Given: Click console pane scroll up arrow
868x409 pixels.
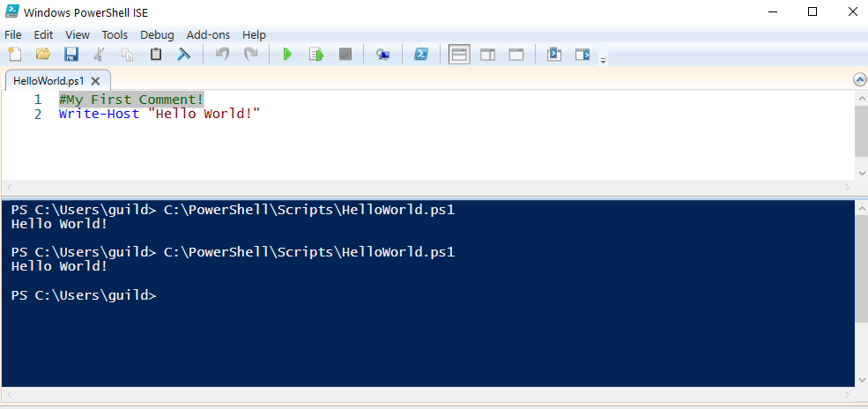Looking at the screenshot, I should 861,208.
